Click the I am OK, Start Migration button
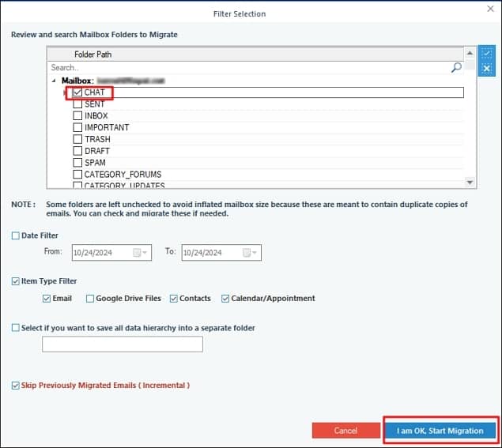502x448 pixels. (x=440, y=431)
